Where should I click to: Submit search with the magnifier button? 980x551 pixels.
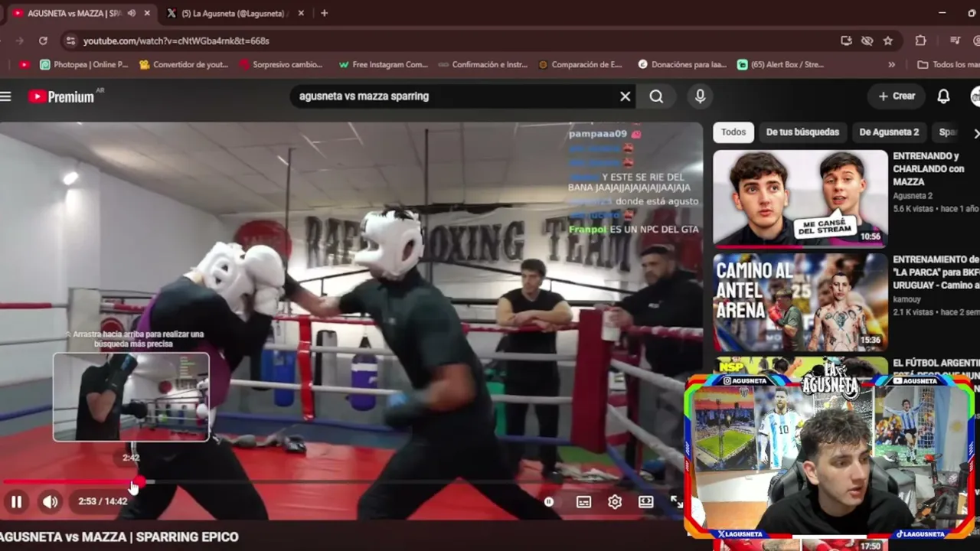click(656, 96)
